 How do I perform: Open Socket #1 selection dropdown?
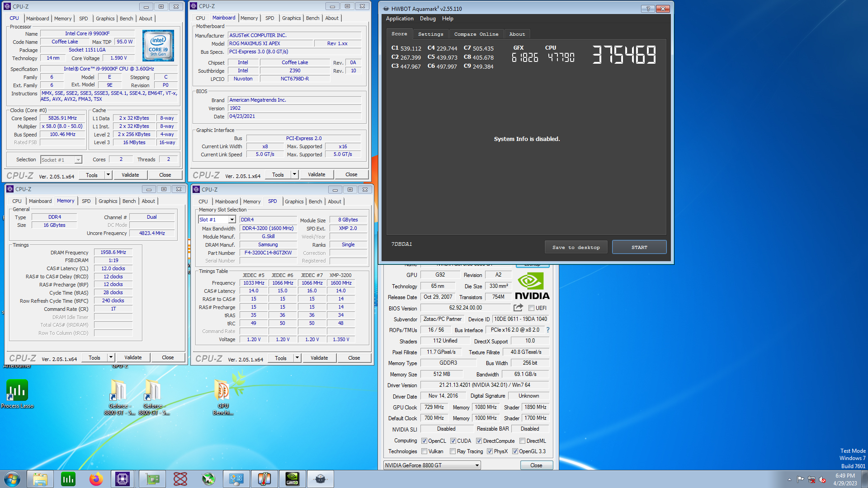click(61, 160)
